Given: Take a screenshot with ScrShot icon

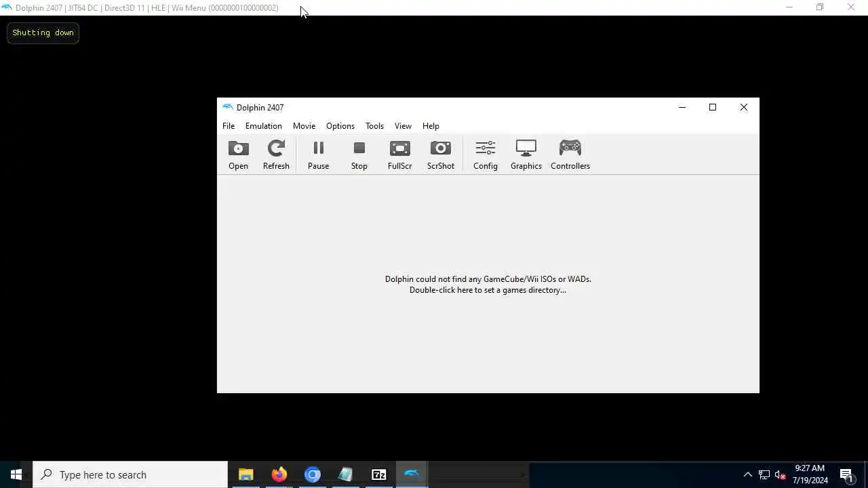Looking at the screenshot, I should (440, 155).
